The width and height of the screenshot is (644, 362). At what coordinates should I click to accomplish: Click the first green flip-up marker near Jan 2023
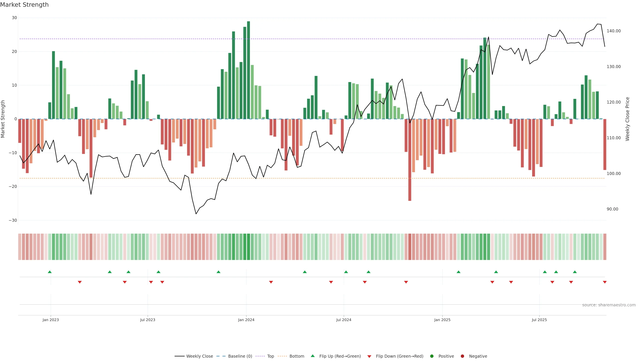(50, 272)
